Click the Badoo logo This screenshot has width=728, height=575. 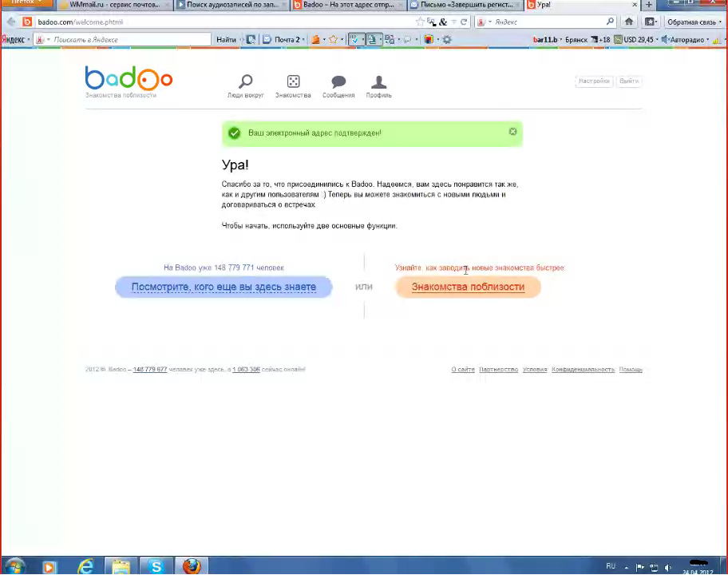pos(129,78)
